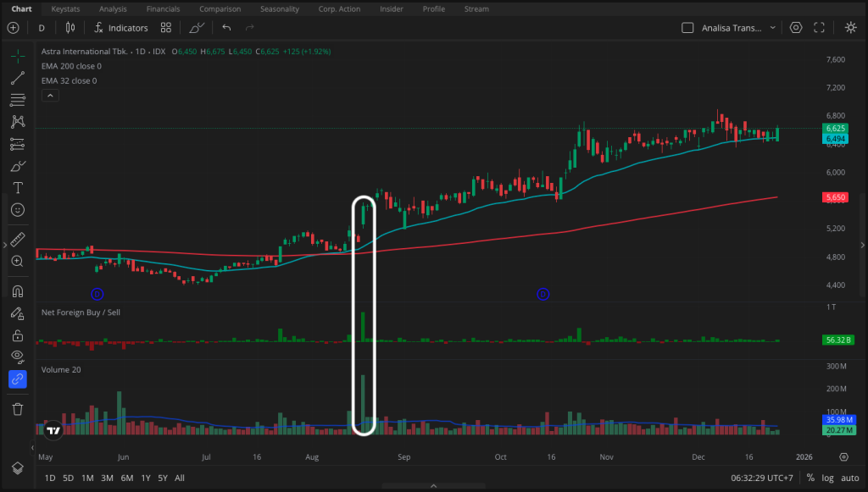The height and width of the screenshot is (492, 868).
Task: Switch to the Financials tab
Action: point(163,8)
